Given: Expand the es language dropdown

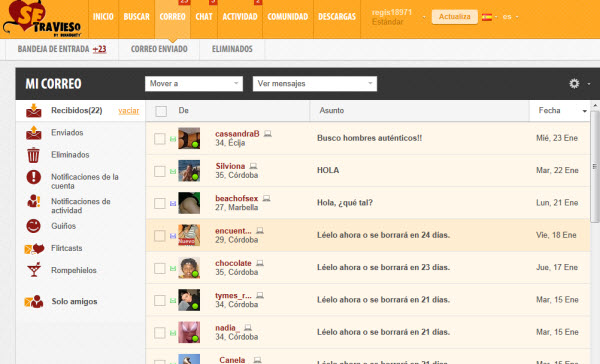Looking at the screenshot, I should pyautogui.click(x=517, y=17).
